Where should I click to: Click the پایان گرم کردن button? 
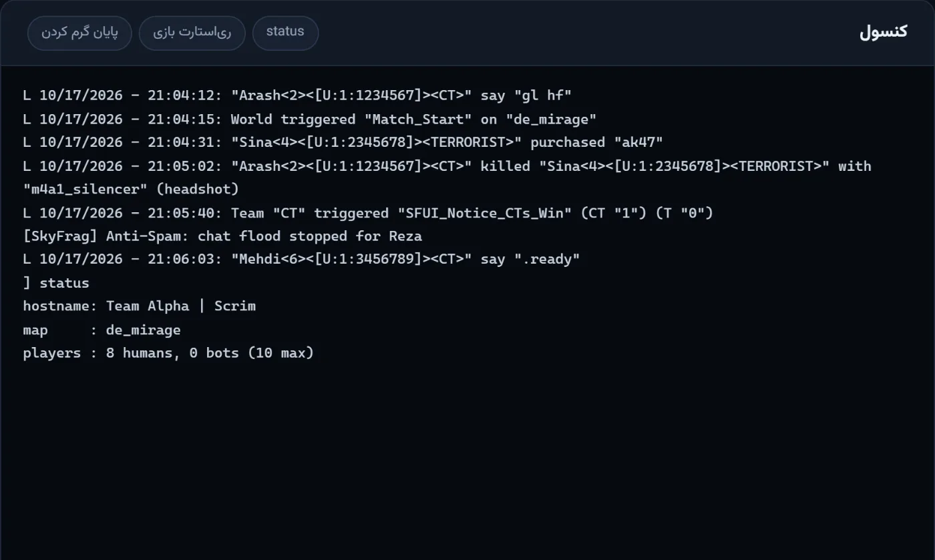pos(79,33)
